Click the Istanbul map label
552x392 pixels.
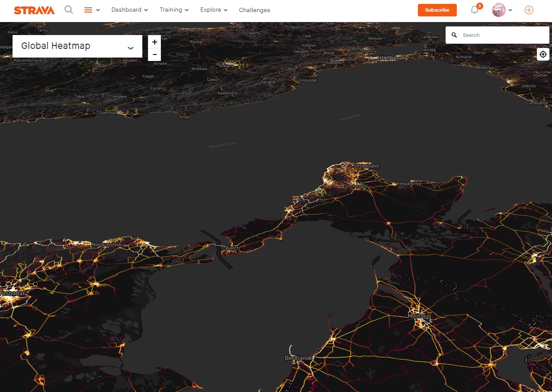(x=387, y=57)
